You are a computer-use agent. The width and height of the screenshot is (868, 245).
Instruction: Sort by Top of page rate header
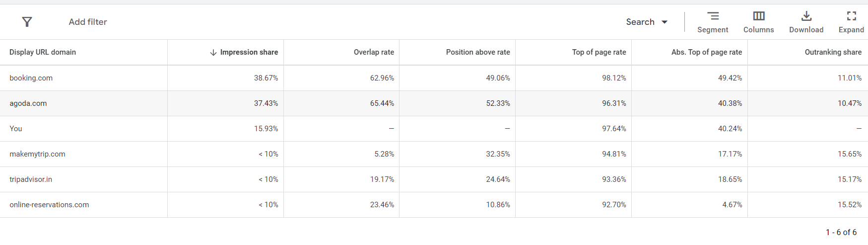pos(599,52)
